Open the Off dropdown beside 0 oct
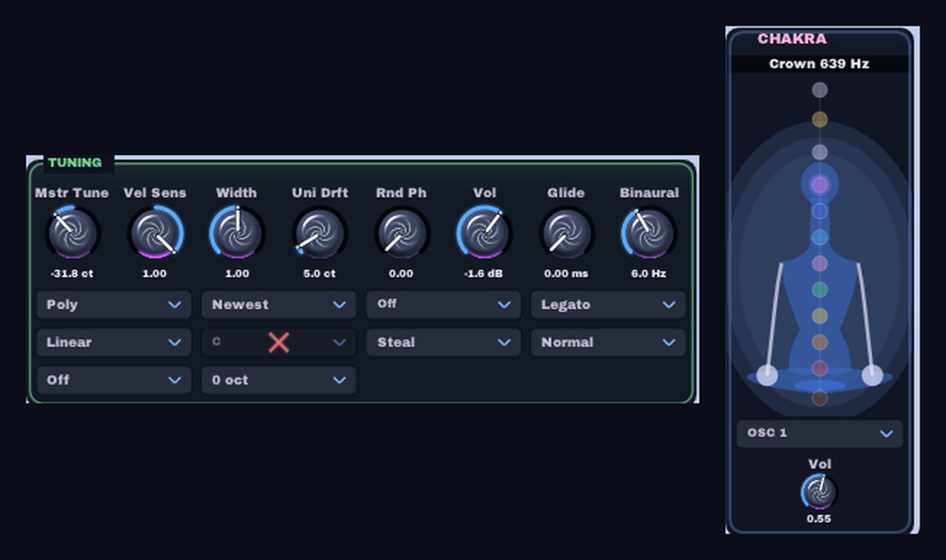Image resolution: width=946 pixels, height=560 pixels. 114,380
